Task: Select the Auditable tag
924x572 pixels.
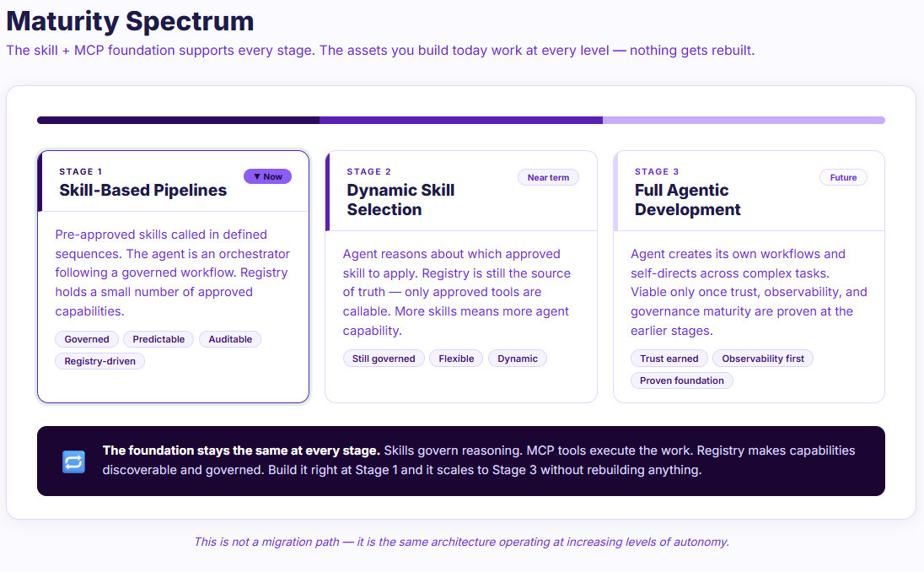Action: 230,339
